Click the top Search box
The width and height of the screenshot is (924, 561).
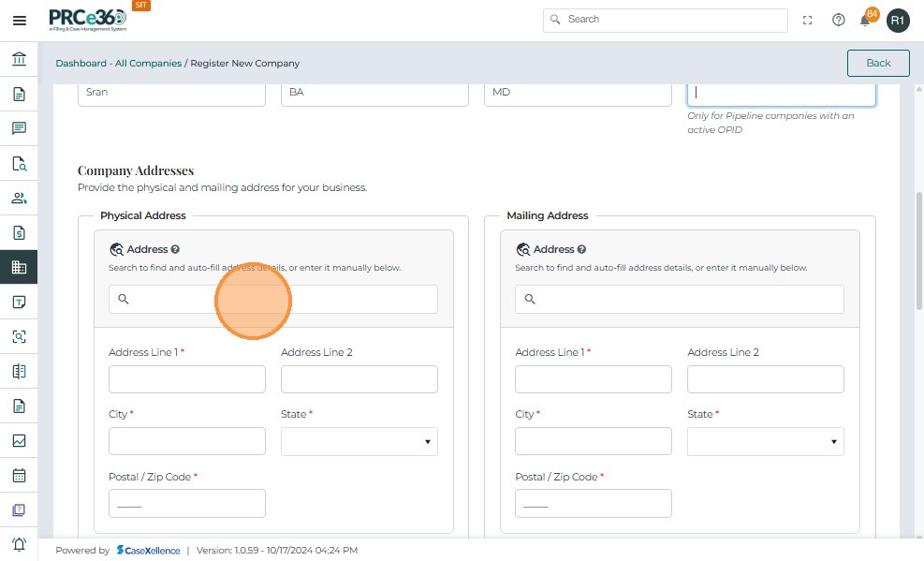coord(666,20)
